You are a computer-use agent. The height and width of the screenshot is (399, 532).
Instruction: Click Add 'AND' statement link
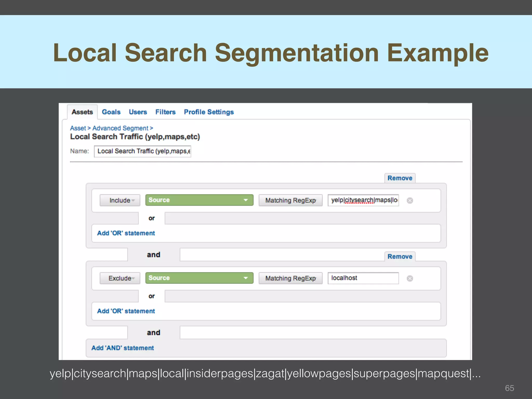[x=123, y=348]
